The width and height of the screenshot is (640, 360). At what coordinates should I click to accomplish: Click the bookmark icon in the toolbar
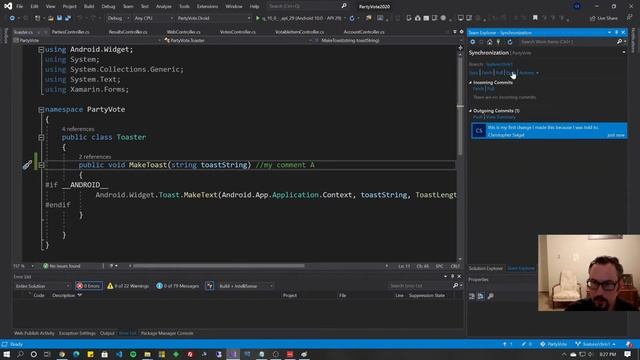(535, 18)
